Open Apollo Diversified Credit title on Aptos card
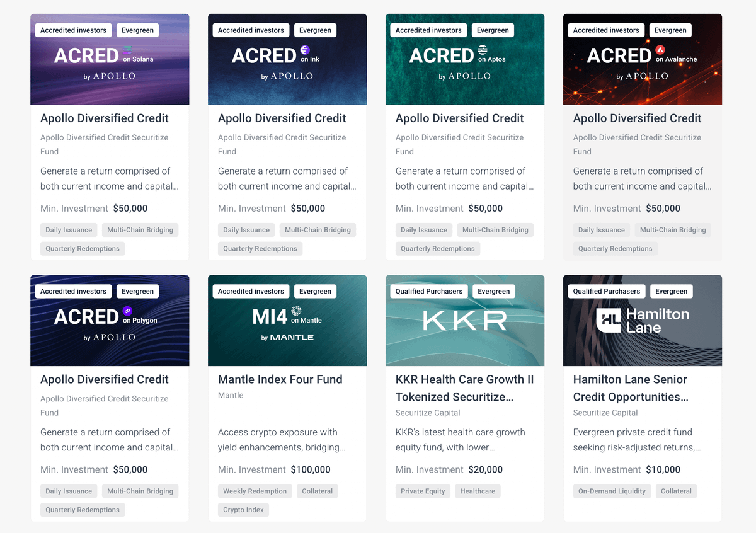The width and height of the screenshot is (756, 533). coord(460,118)
